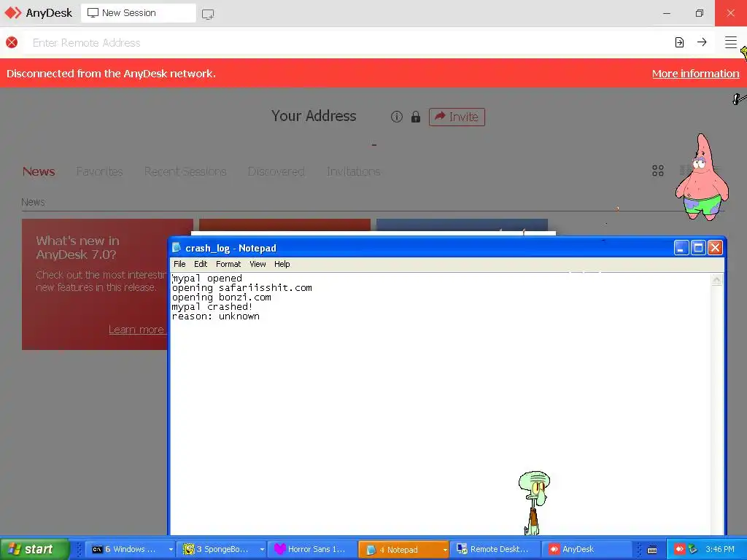Open the Learn more link on news card
Viewport: 747px width, 560px height.
click(x=136, y=330)
